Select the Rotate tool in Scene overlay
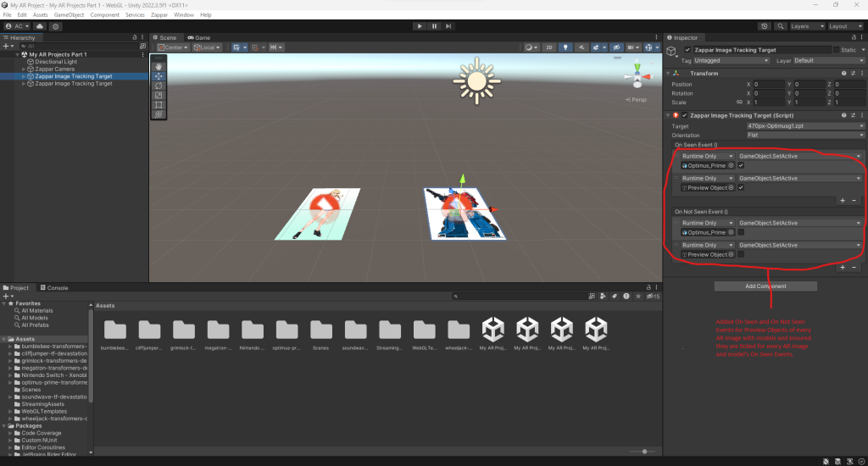This screenshot has height=466, width=868. pyautogui.click(x=159, y=86)
